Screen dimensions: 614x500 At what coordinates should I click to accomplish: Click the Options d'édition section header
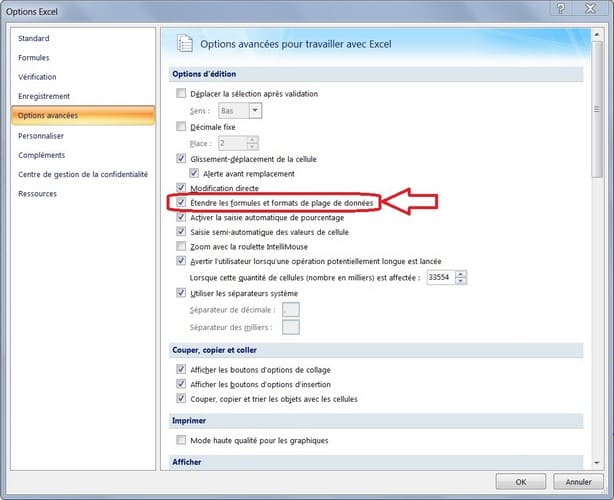376,74
